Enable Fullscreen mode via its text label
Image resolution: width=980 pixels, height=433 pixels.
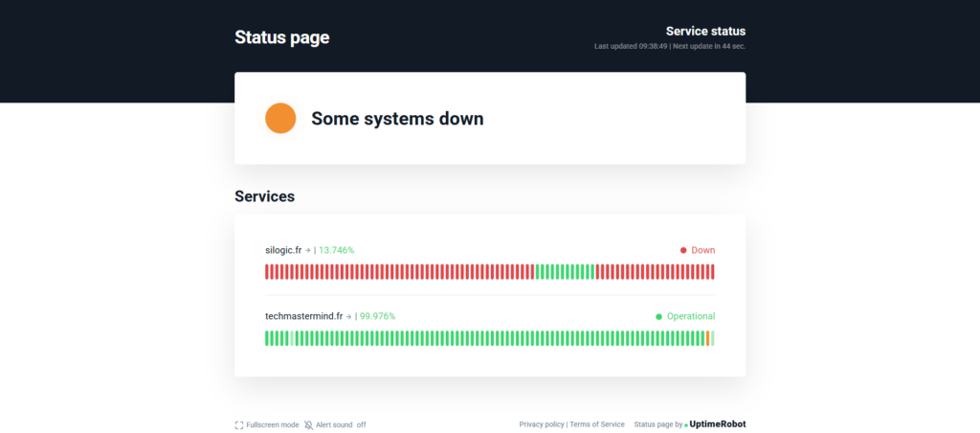pyautogui.click(x=272, y=424)
